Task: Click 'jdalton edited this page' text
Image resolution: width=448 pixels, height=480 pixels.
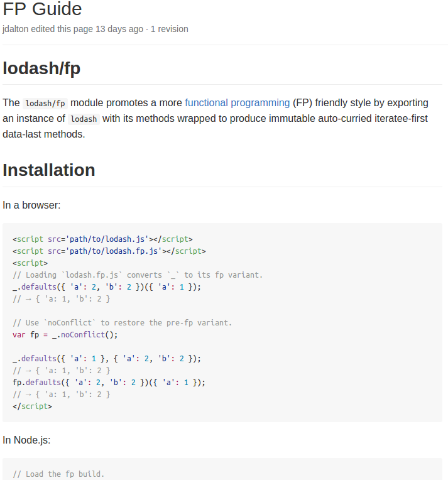Action: pos(48,29)
